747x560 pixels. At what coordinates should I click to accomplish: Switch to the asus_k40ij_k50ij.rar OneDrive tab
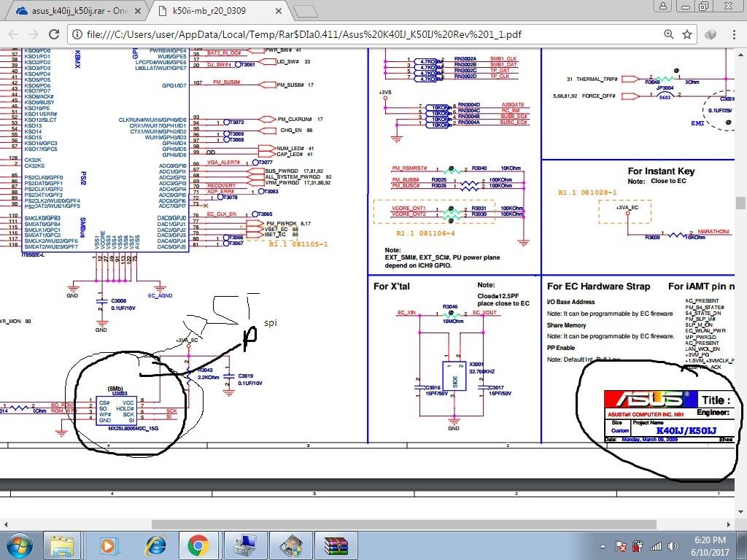tap(73, 11)
